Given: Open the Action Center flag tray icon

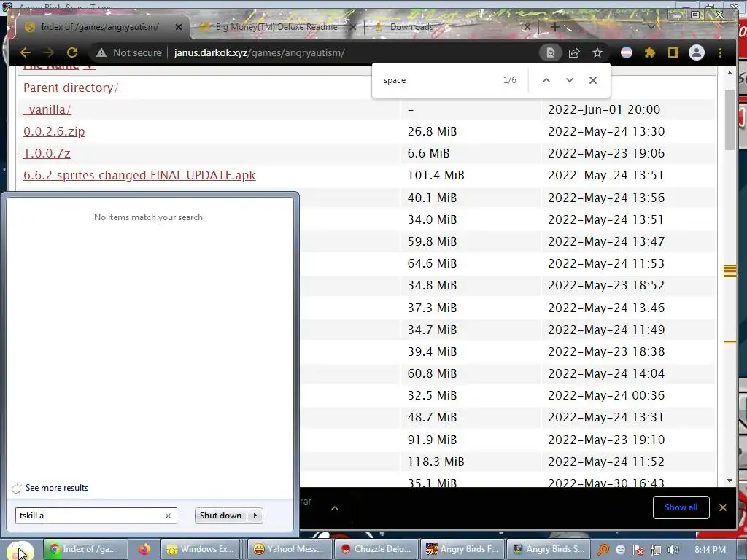Looking at the screenshot, I should pyautogui.click(x=638, y=550).
